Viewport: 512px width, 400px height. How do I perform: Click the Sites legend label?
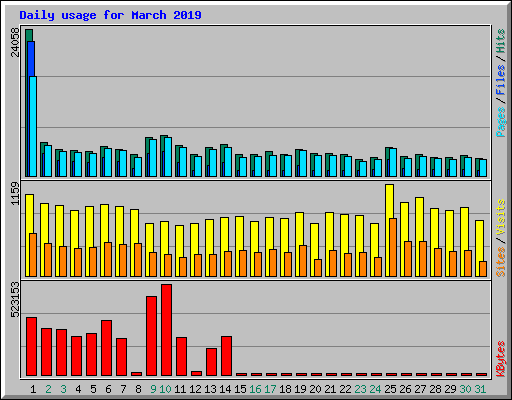pos(500,262)
